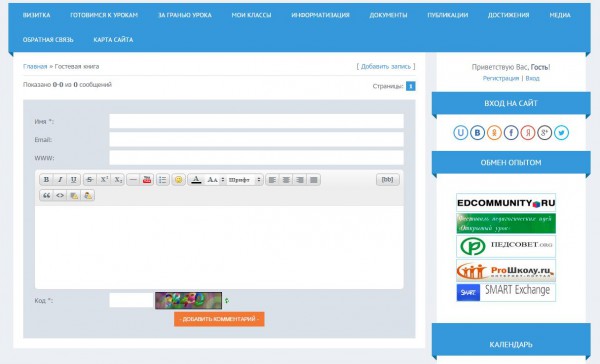The image size is (600, 364).
Task: Open the text color picker
Action: coord(196,180)
